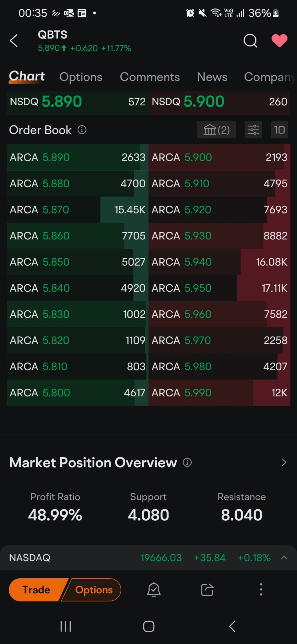The height and width of the screenshot is (644, 297).
Task: Click Market Position Overview info icon
Action: coord(187,463)
